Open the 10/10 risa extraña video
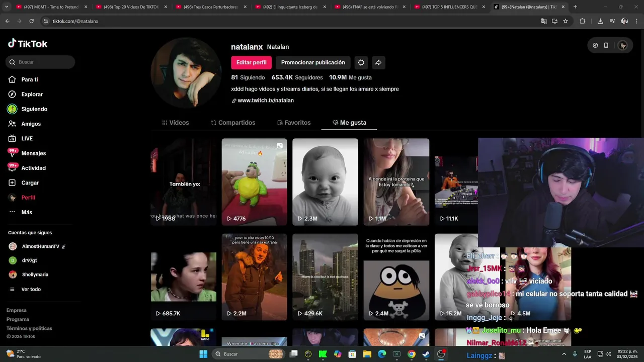 [255, 277]
